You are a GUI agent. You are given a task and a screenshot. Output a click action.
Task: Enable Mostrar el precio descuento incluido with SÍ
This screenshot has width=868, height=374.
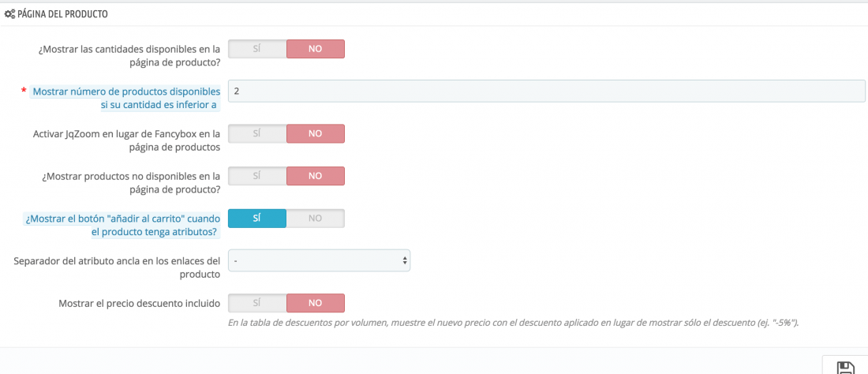pyautogui.click(x=257, y=303)
